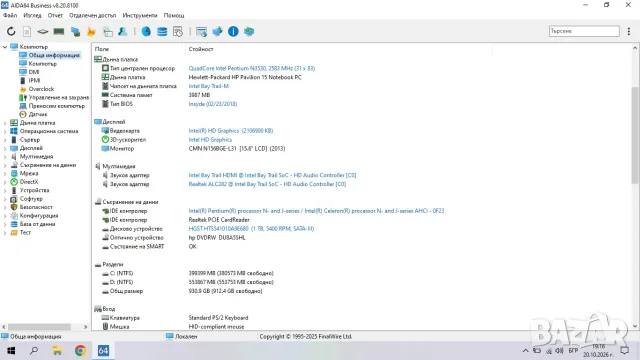640x360 pixels.
Task: Open the Report page icon in toolbar
Action: pyautogui.click(x=27, y=31)
